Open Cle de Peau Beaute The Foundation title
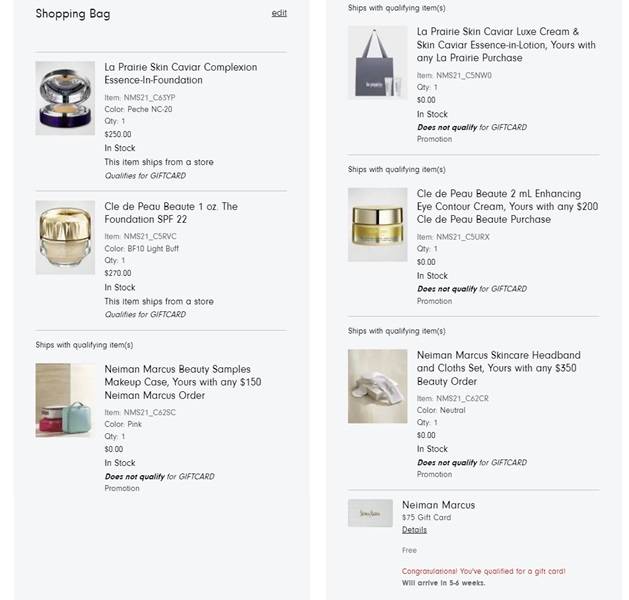 171,212
